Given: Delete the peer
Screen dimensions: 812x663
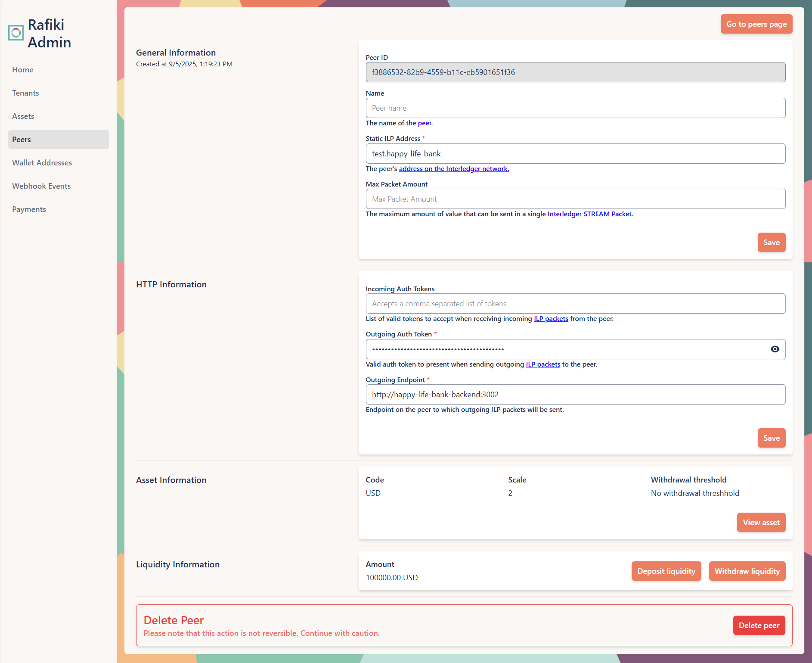Looking at the screenshot, I should click(759, 625).
